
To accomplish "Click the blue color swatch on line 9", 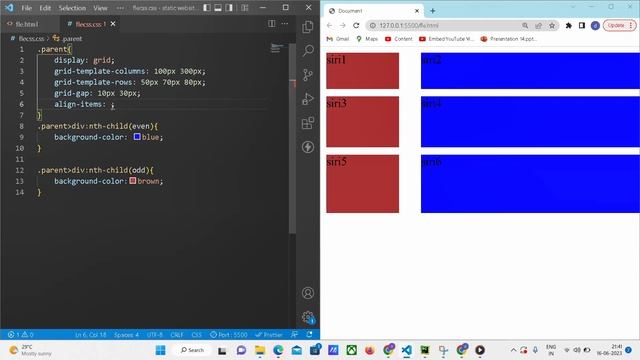I will pos(137,137).
